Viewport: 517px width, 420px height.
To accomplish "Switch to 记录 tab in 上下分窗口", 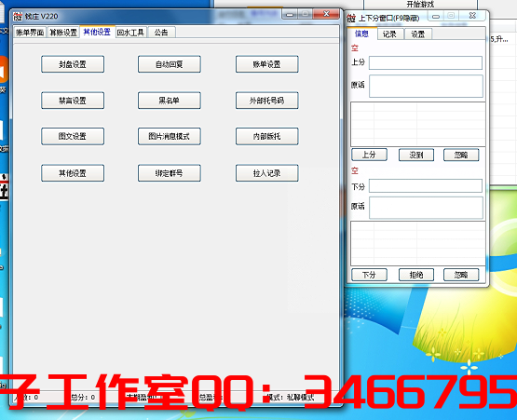I will pos(389,34).
